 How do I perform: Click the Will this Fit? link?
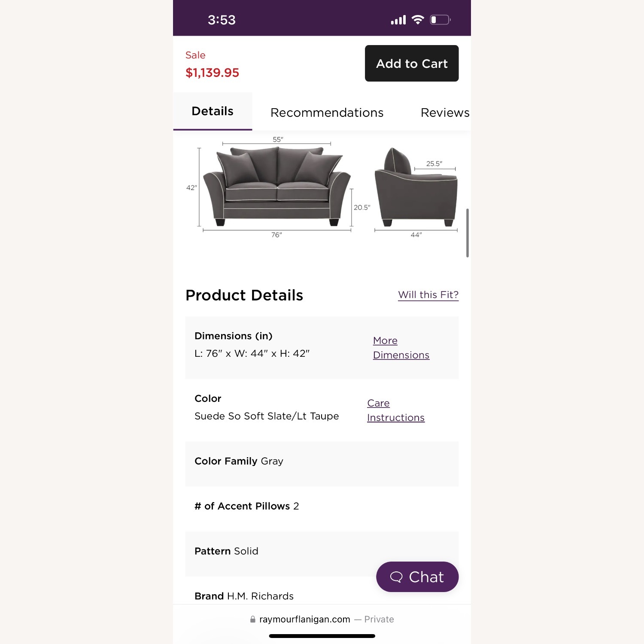click(x=428, y=295)
